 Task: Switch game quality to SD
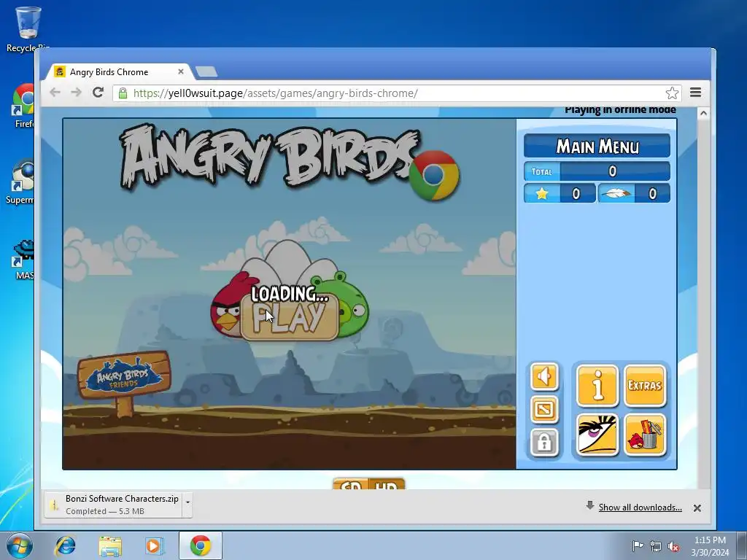tap(351, 485)
